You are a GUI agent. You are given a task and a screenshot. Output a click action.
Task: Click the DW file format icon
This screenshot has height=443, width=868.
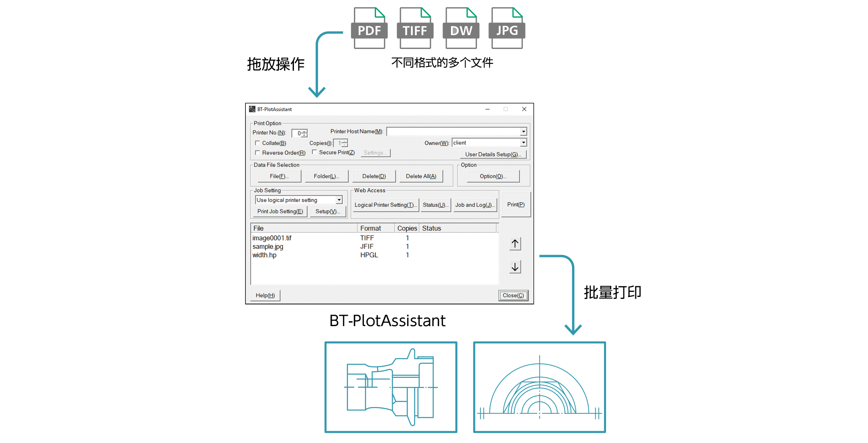pyautogui.click(x=461, y=28)
